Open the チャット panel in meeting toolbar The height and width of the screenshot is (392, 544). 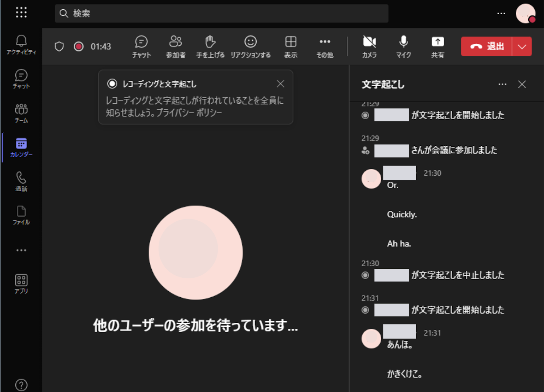click(141, 47)
